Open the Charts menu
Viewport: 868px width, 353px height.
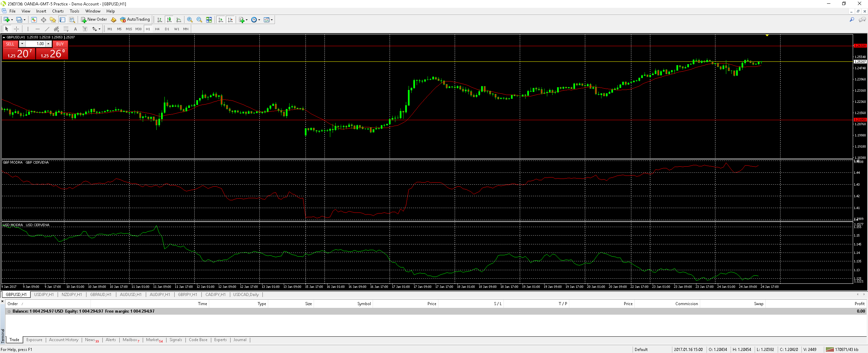(58, 11)
